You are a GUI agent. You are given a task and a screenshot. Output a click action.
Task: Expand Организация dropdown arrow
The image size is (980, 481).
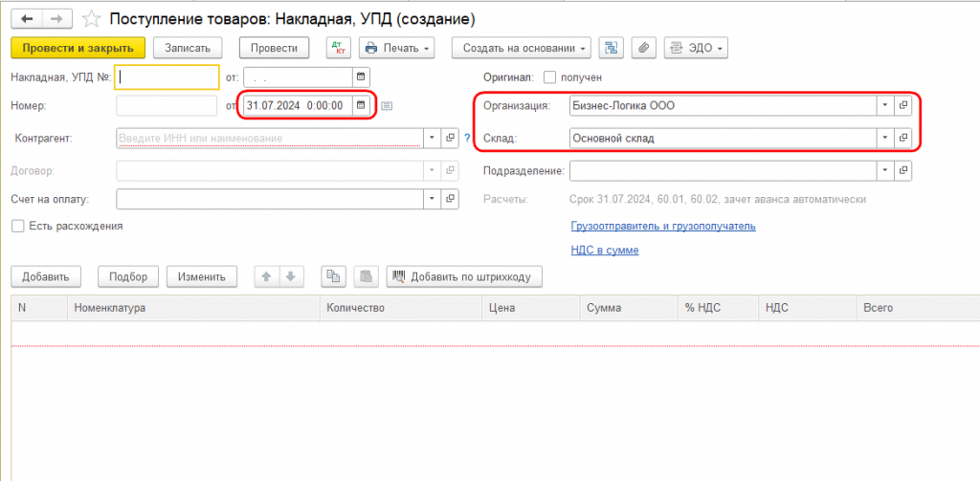tap(885, 105)
